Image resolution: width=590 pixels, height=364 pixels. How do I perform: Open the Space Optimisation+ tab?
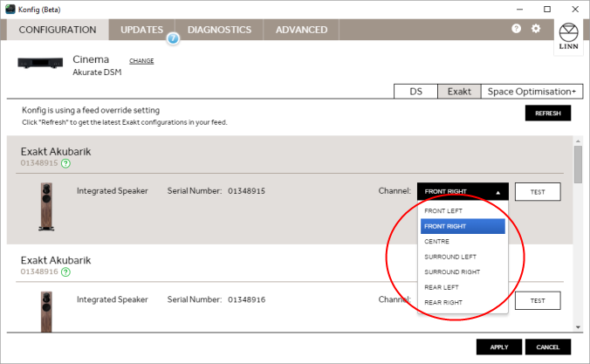532,92
